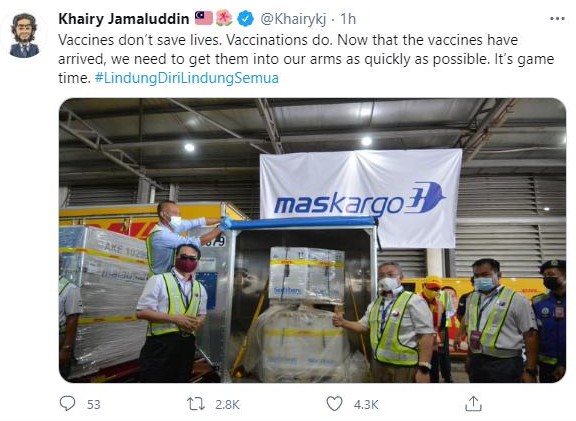Open the share tweet upload icon

[473, 404]
